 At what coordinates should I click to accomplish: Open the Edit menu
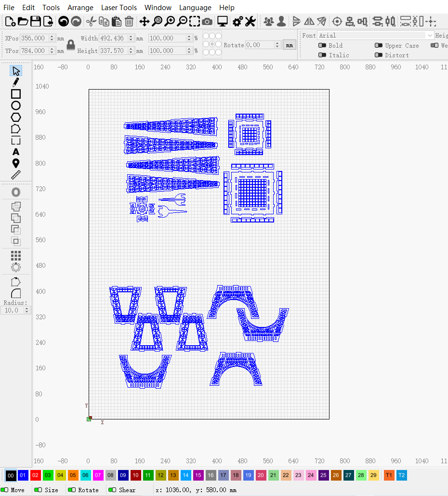click(x=28, y=8)
